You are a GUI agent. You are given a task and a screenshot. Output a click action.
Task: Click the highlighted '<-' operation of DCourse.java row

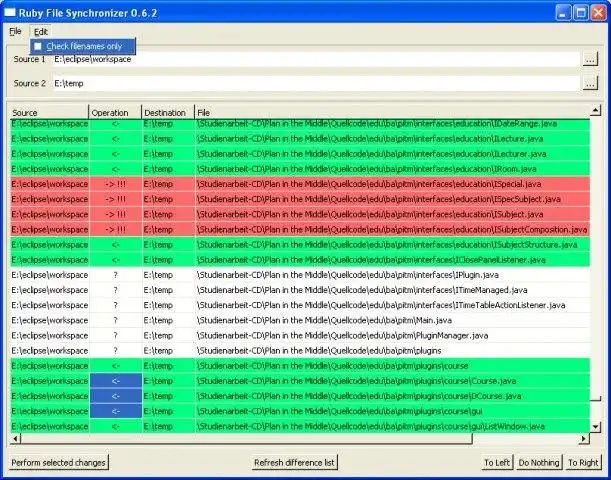coord(115,396)
